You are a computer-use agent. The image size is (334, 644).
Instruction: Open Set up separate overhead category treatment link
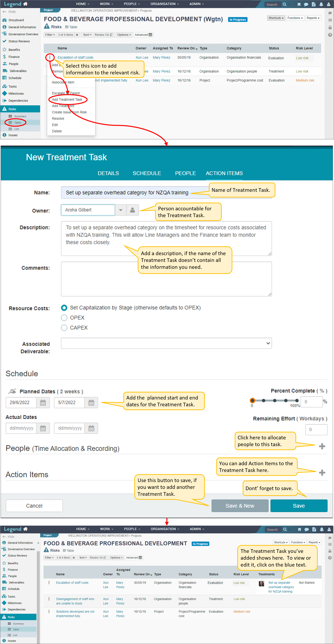(x=281, y=587)
